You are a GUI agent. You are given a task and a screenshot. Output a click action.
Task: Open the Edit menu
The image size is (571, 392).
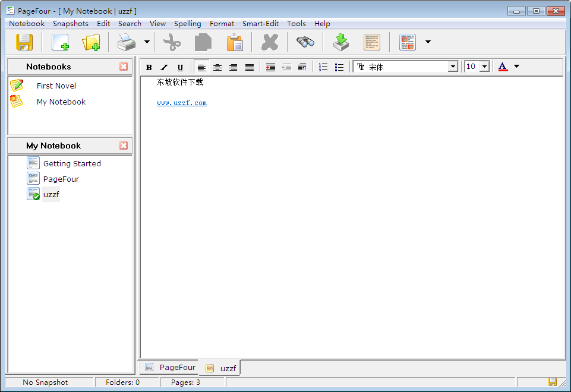coord(103,24)
